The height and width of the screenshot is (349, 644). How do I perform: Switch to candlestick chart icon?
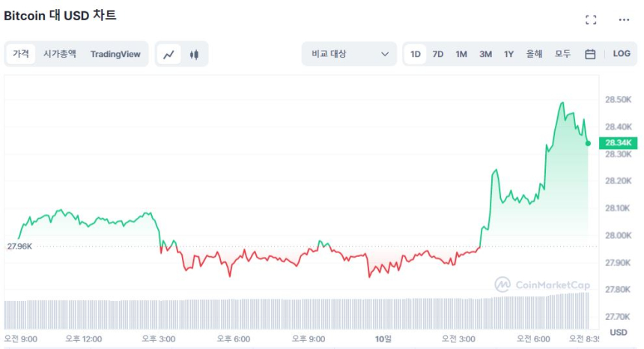(x=194, y=54)
